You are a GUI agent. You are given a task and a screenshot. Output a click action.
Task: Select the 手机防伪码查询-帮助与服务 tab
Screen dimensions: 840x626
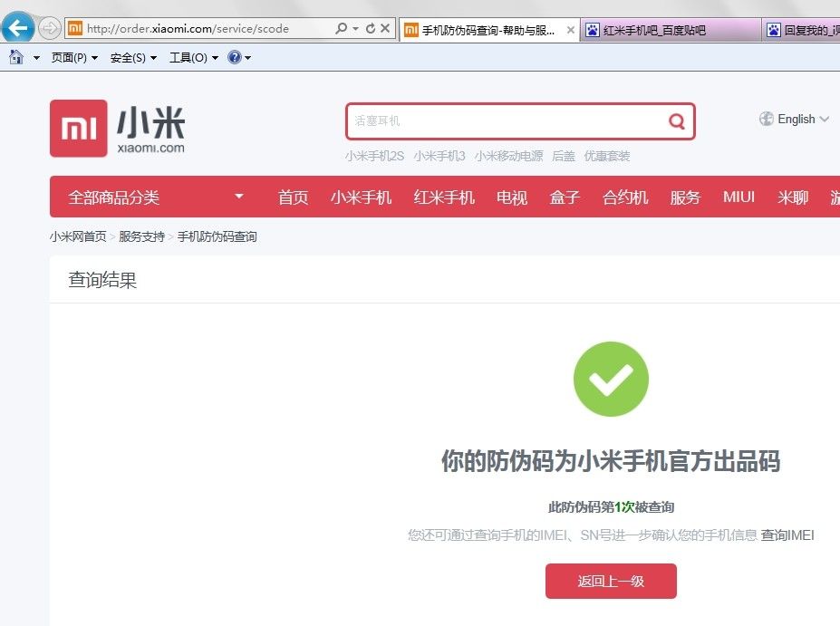click(x=488, y=30)
